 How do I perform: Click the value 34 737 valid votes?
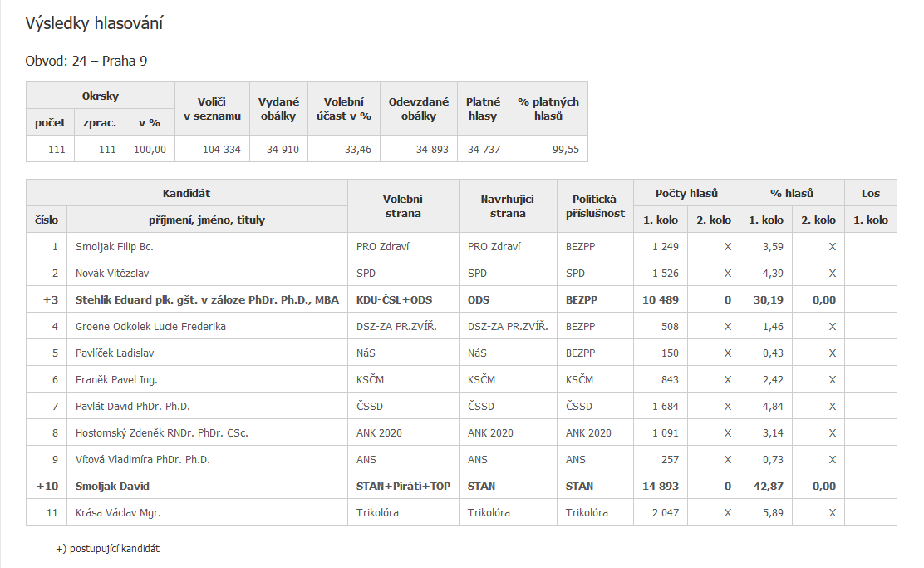[484, 149]
